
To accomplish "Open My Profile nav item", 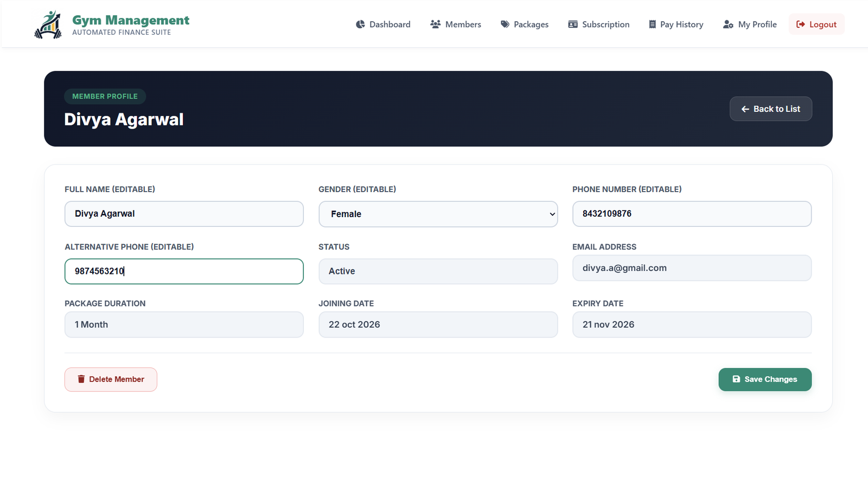I will click(x=750, y=24).
